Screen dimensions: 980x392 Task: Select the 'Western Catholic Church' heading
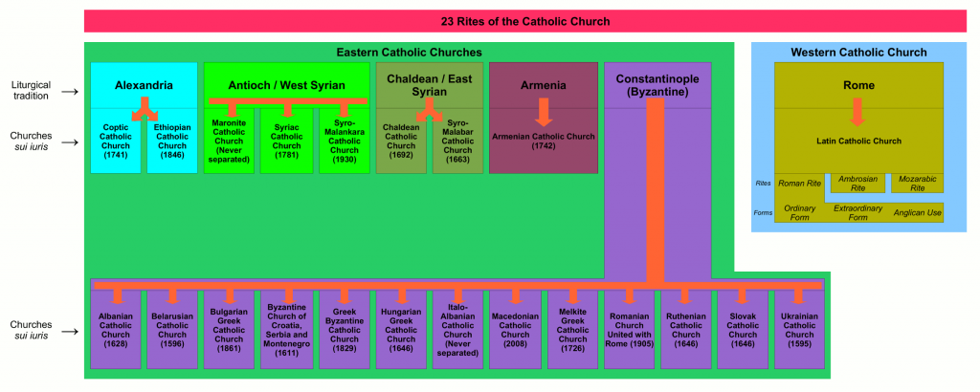[858, 53]
